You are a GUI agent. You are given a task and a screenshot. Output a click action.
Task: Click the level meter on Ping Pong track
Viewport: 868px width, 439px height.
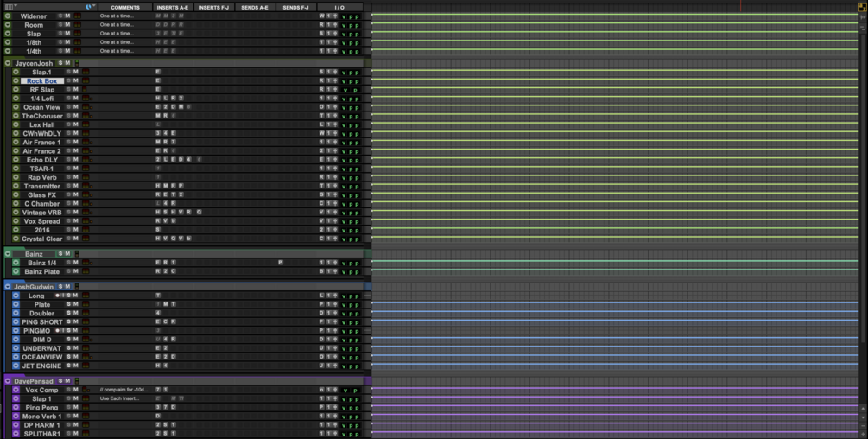pos(86,407)
